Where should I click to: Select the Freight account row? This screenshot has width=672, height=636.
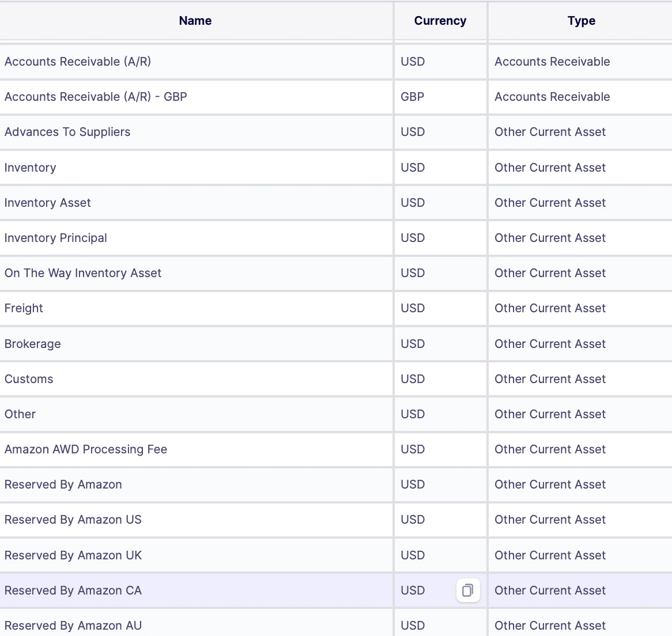click(24, 308)
